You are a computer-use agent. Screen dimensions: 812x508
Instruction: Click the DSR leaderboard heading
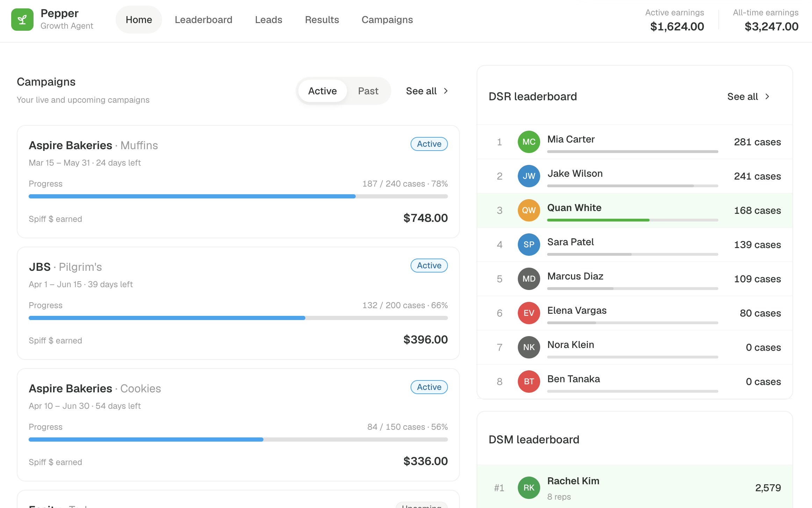point(532,96)
